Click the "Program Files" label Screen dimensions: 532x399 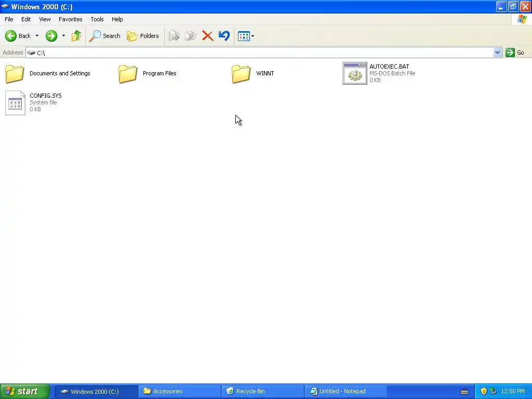159,73
